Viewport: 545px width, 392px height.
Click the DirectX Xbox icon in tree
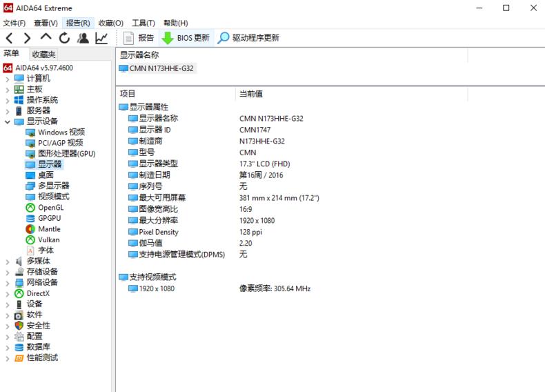[x=19, y=293]
